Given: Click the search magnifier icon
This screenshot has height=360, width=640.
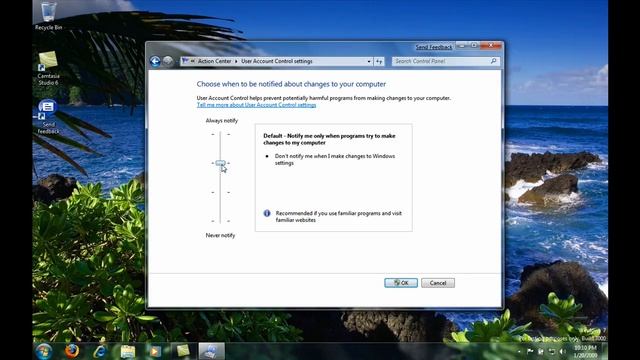Looking at the screenshot, I should coord(493,61).
